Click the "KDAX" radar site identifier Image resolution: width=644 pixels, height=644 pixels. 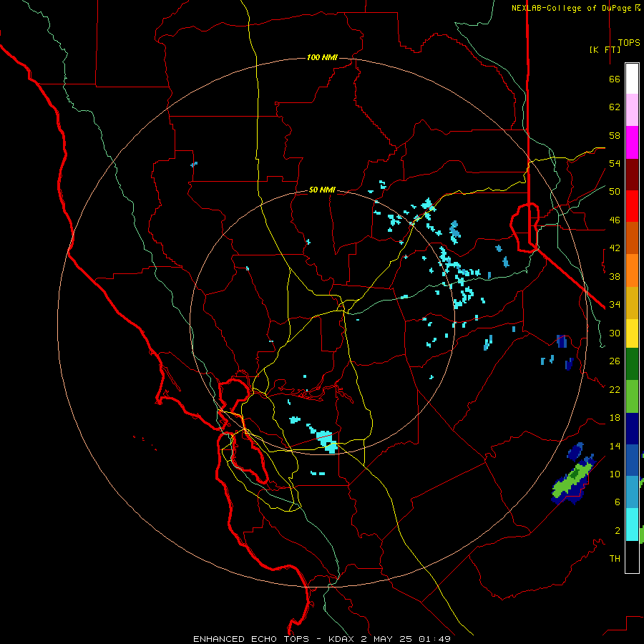(343, 639)
